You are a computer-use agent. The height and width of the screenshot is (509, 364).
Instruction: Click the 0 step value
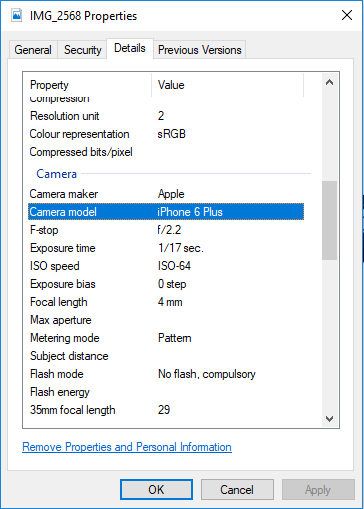172,284
